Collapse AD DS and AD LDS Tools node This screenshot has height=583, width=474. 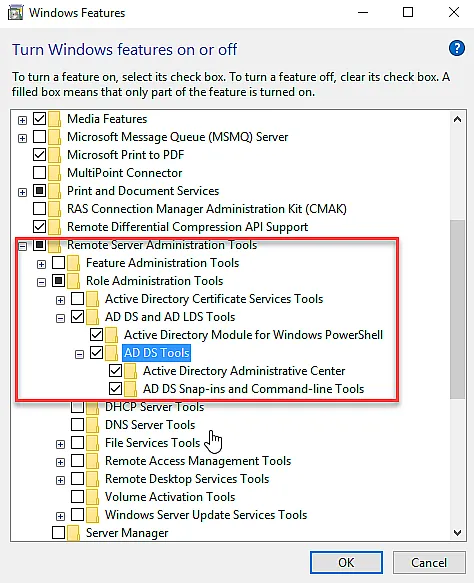pyautogui.click(x=60, y=318)
